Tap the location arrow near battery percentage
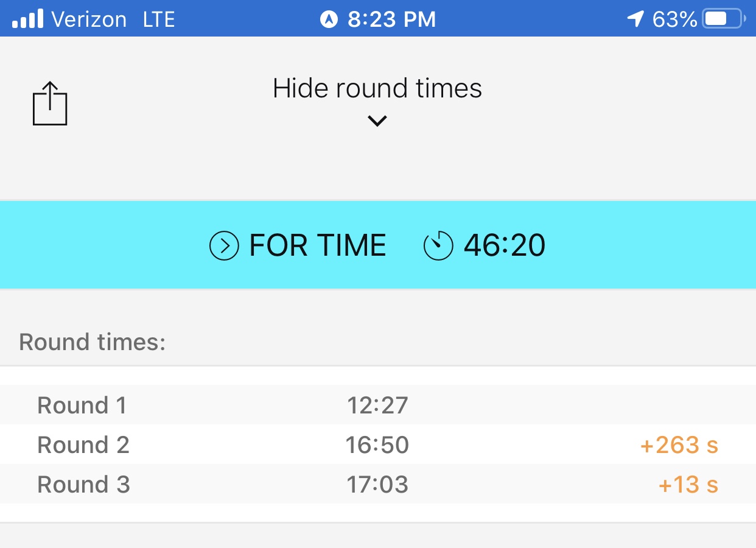 click(x=635, y=19)
